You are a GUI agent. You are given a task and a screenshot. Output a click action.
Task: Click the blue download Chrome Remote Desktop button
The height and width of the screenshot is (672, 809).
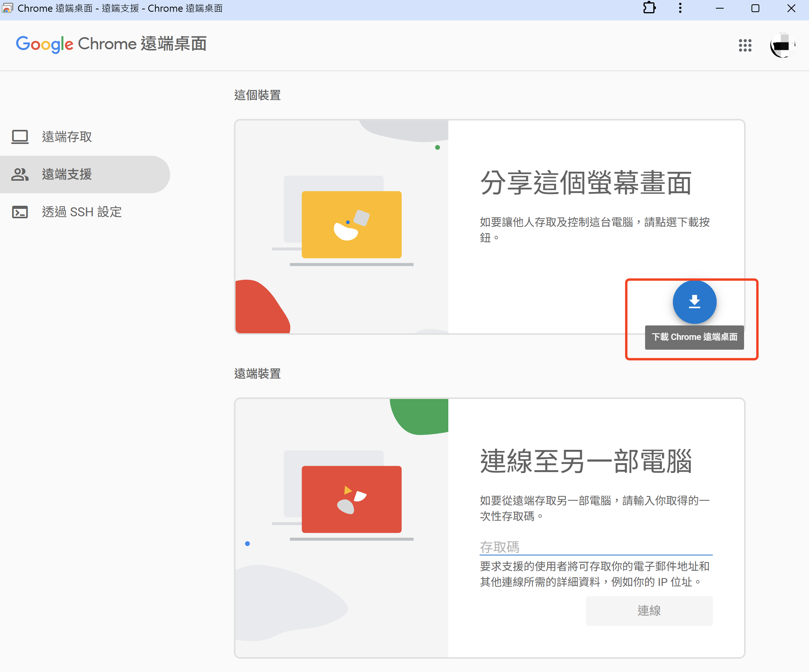(x=694, y=302)
